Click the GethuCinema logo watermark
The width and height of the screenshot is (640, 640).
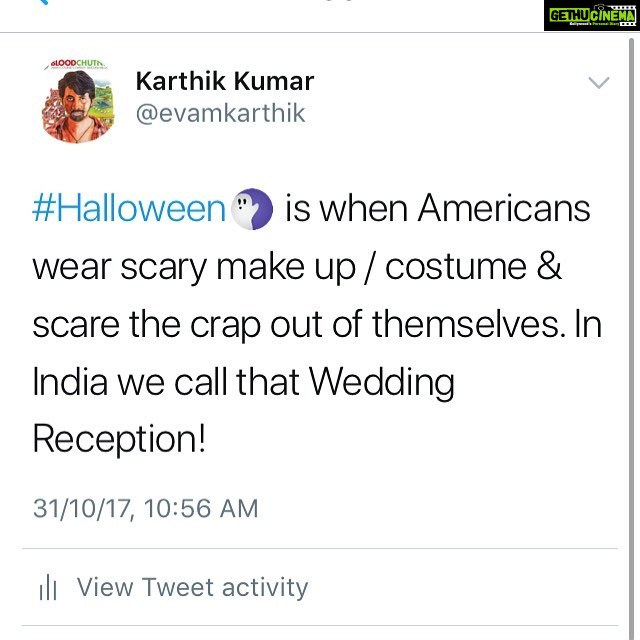[x=592, y=16]
